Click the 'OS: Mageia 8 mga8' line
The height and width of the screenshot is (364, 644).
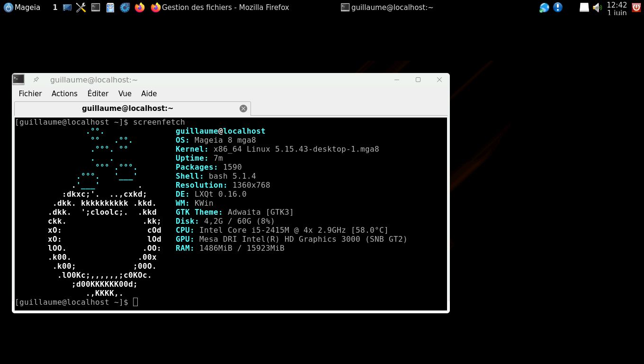(x=216, y=140)
